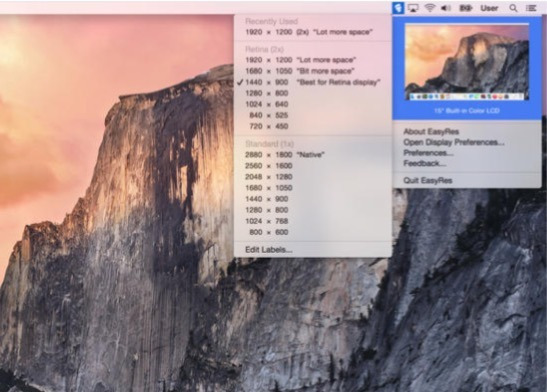
Task: Select checked 1440 × 900 "Best for Retina display"
Action: [x=312, y=82]
